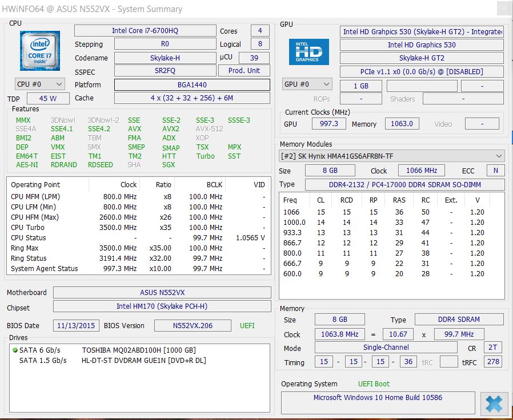Click the blue X close button
The height and width of the screenshot is (420, 513).
(494, 404)
